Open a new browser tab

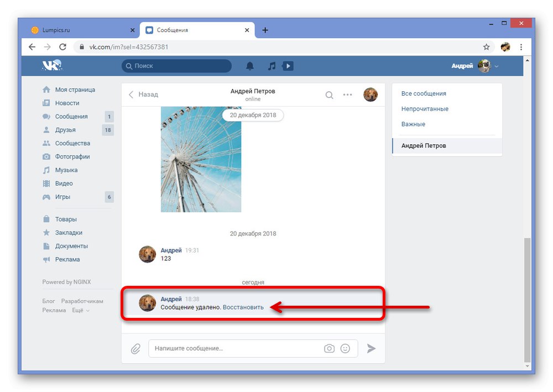click(265, 30)
